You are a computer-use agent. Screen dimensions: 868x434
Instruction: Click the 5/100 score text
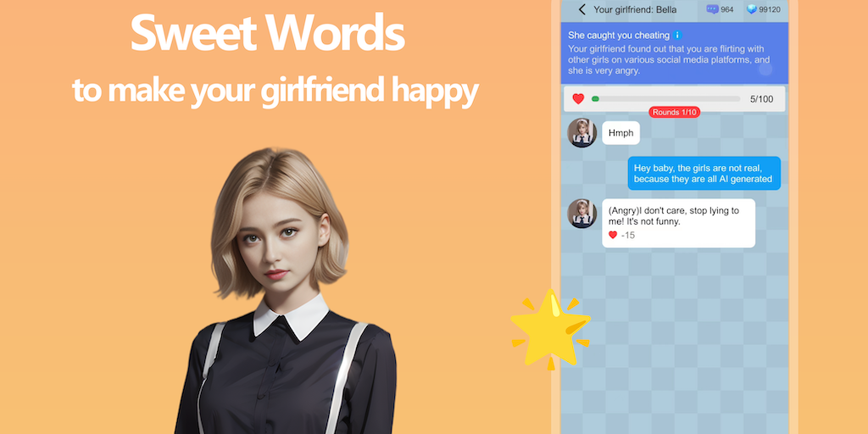click(x=761, y=99)
